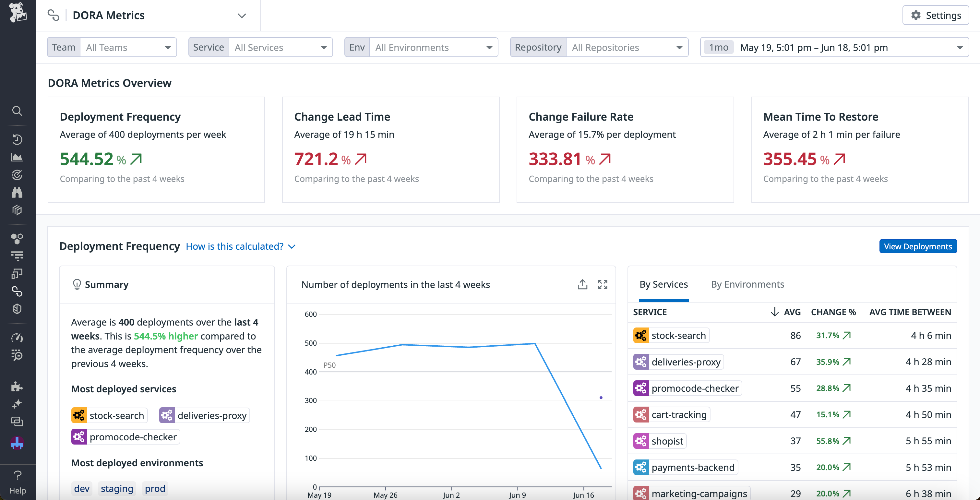Click the layers icon in the sidebar
The image size is (980, 500).
tap(18, 210)
